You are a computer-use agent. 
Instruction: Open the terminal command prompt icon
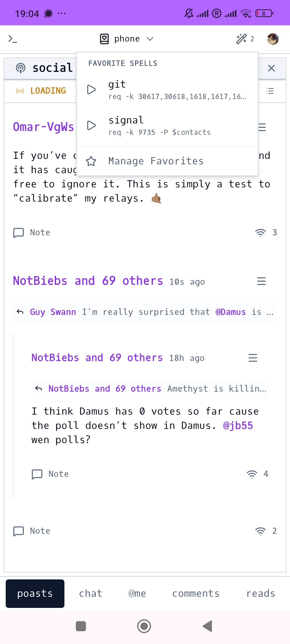coord(13,39)
